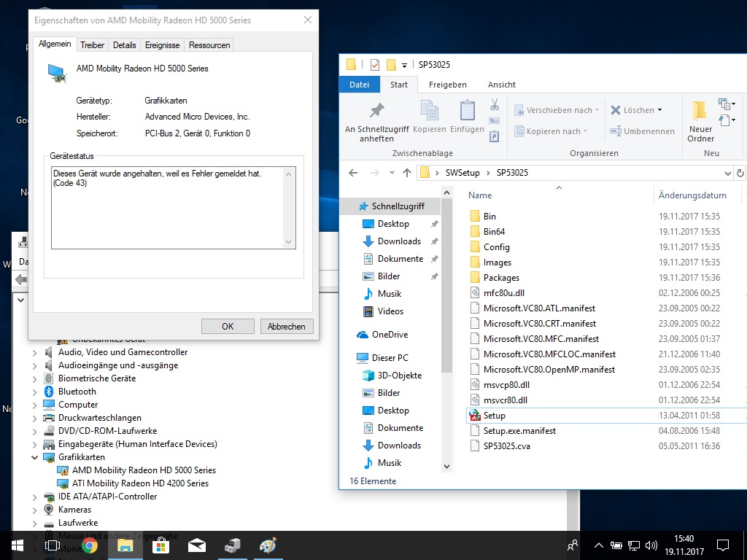Click the properties checkmark icon in Explorer title bar
The width and height of the screenshot is (747, 560).
pyautogui.click(x=374, y=64)
